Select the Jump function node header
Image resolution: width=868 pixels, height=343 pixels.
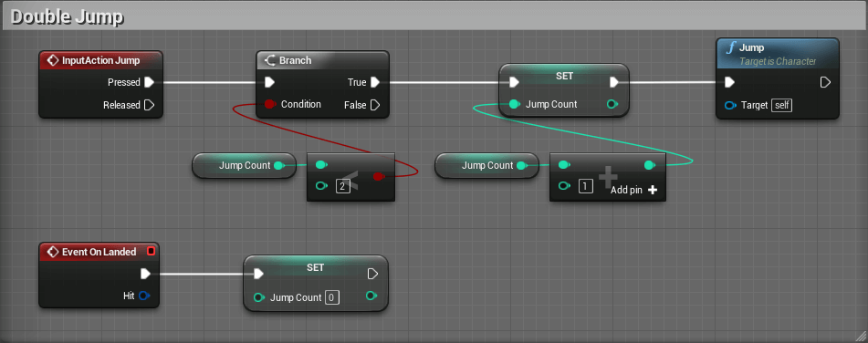778,54
